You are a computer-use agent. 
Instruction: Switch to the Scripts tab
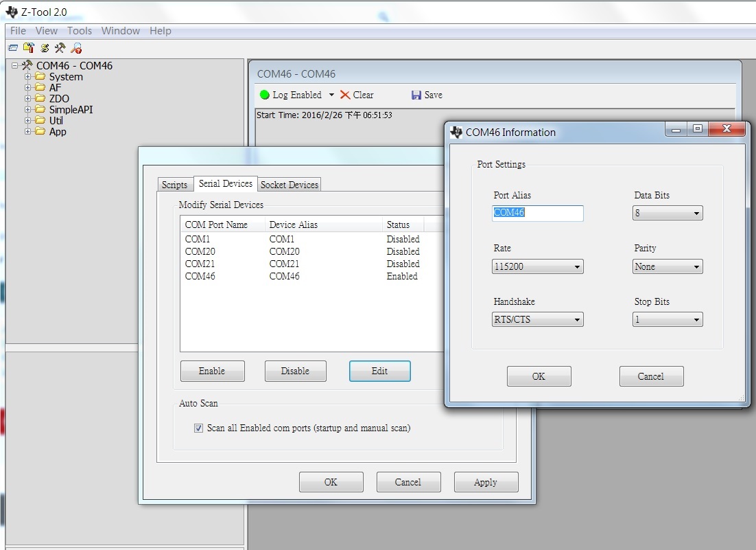(174, 185)
